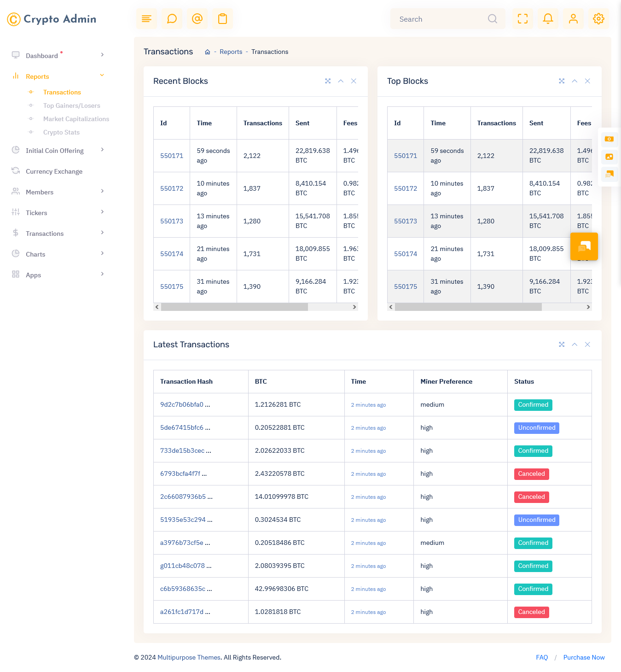This screenshot has height=672, width=621.
Task: Open the user profile icon
Action: [x=573, y=19]
